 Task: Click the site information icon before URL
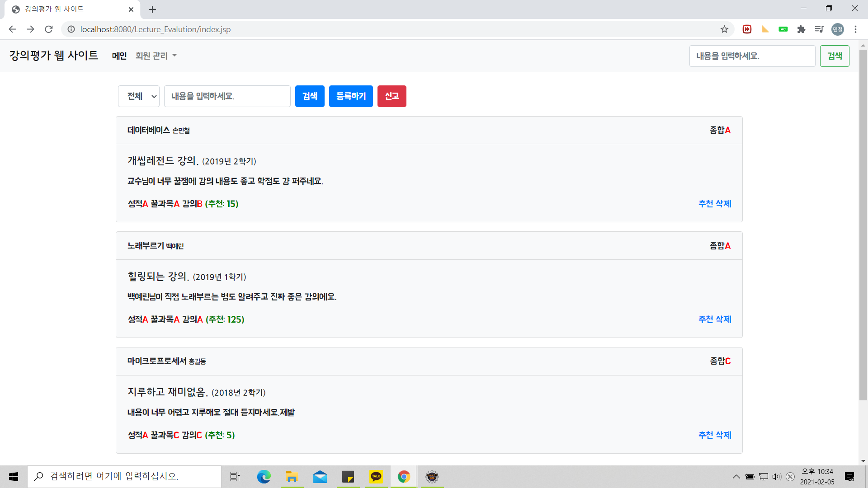(x=71, y=29)
